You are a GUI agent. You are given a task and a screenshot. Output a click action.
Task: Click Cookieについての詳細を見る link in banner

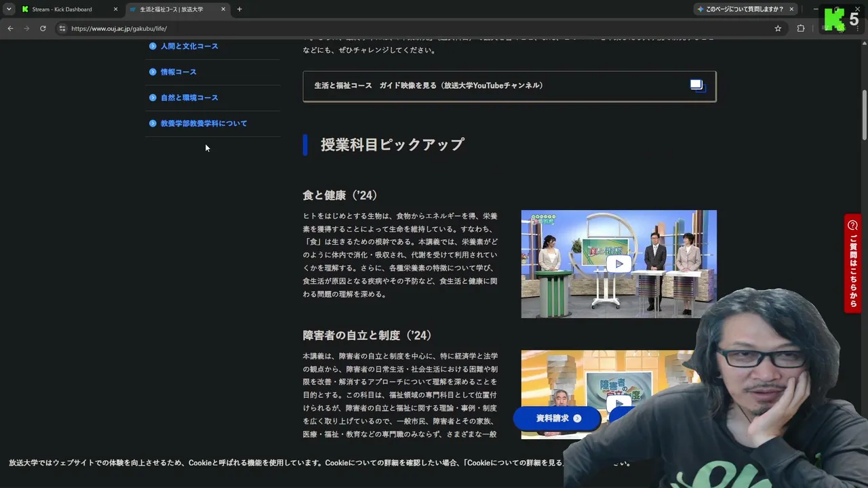click(513, 463)
